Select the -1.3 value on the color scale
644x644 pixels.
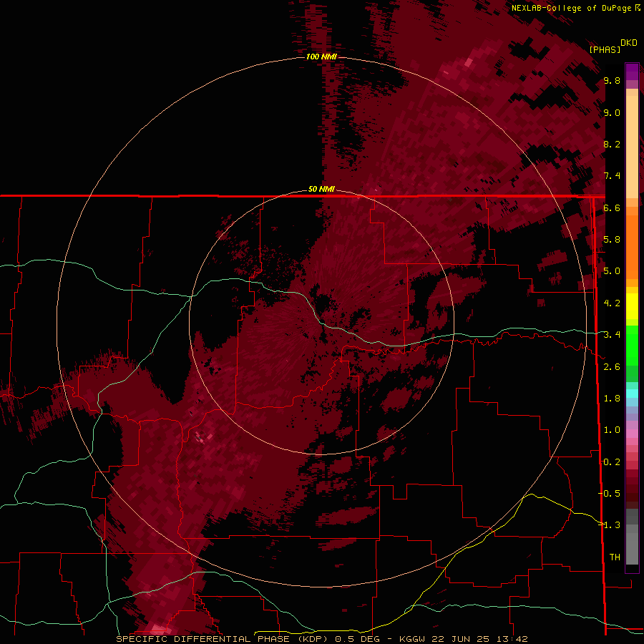tap(610, 525)
